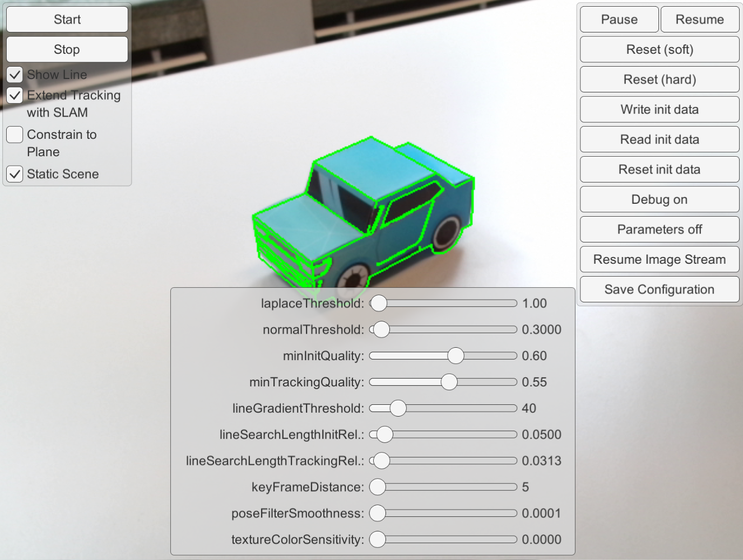Screen dimensions: 743x560
Task: Uncheck the Show Line checkbox
Action: [15, 74]
